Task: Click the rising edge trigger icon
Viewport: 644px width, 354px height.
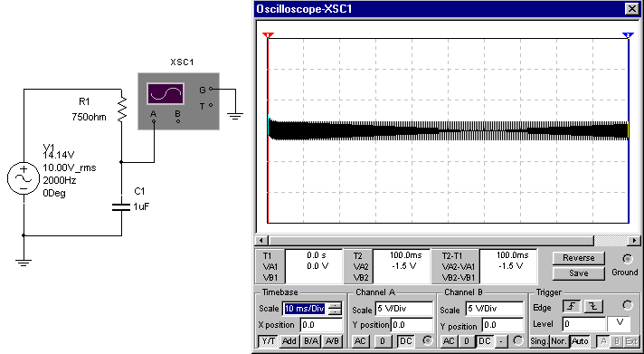Action: (572, 306)
